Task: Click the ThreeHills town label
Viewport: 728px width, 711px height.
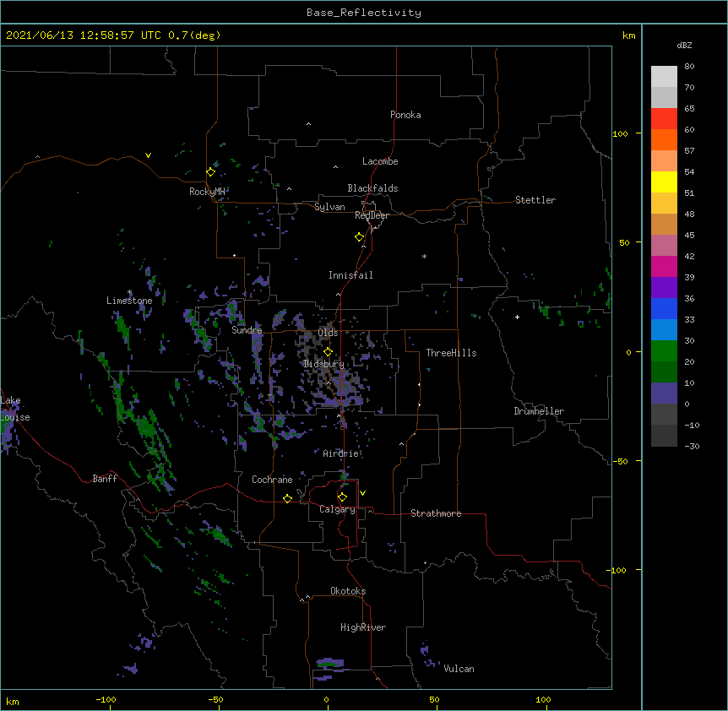Action: pos(451,353)
